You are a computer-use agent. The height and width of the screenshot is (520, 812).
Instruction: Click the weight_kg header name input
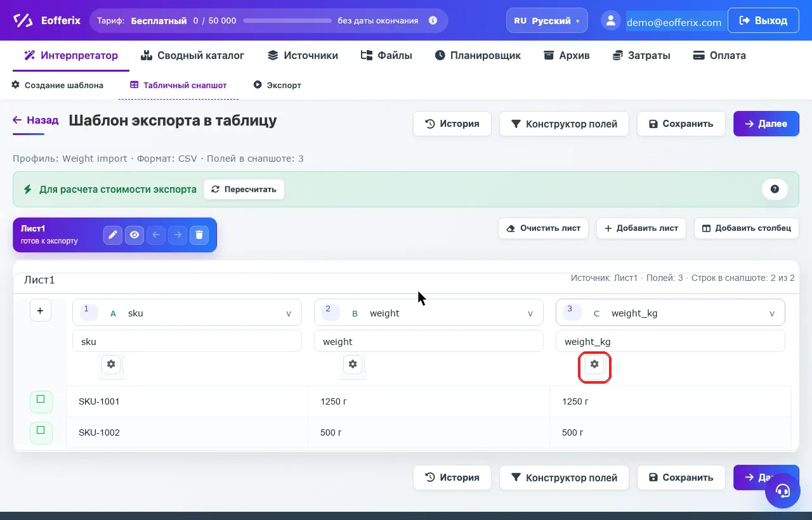[x=670, y=341]
